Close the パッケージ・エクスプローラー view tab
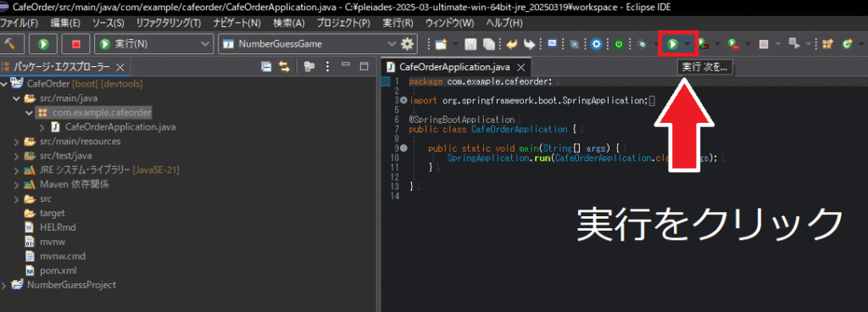The width and height of the screenshot is (868, 312). 121,67
